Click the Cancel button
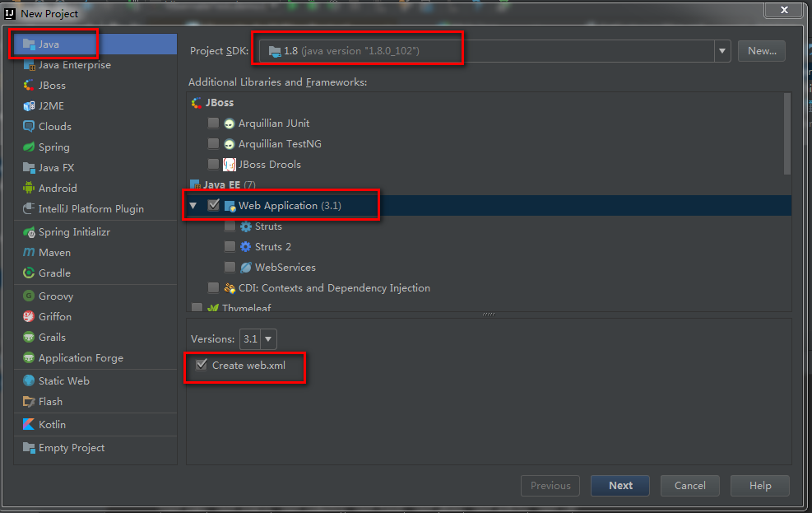The image size is (812, 513). pos(689,486)
